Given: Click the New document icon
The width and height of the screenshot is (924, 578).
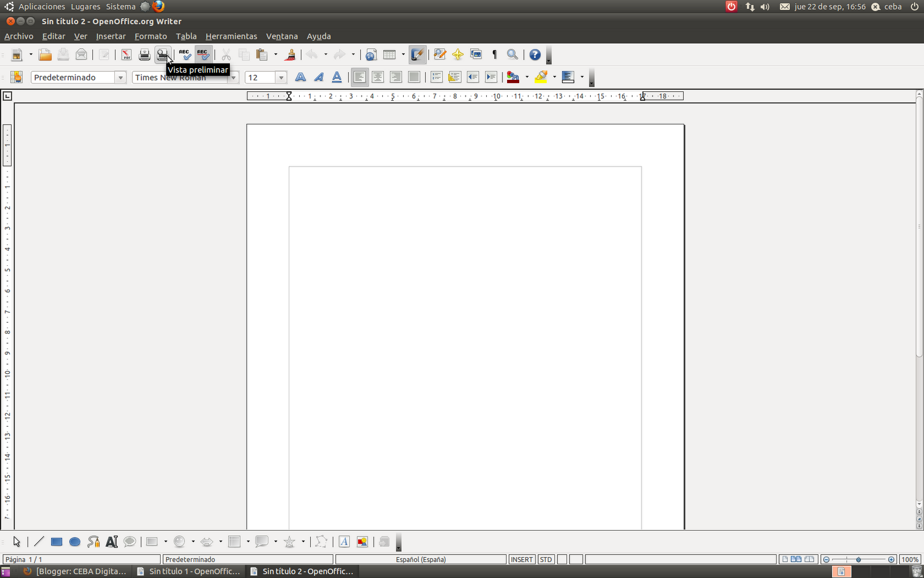Looking at the screenshot, I should (17, 55).
